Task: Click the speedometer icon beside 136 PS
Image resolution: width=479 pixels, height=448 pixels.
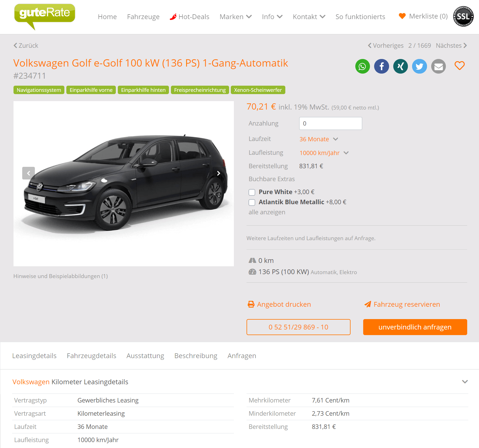Action: point(252,272)
